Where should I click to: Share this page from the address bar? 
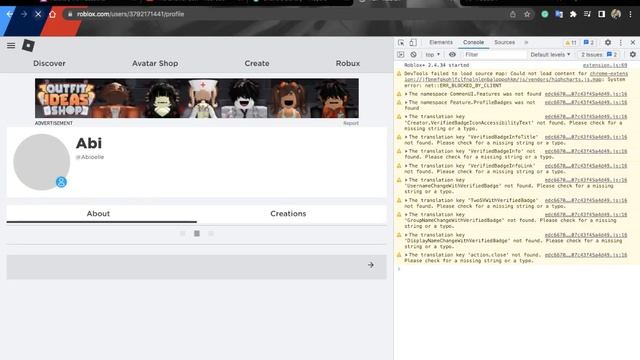pos(513,14)
